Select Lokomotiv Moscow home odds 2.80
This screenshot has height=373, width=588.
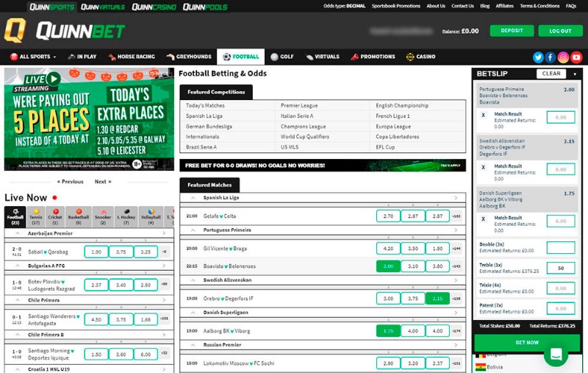tap(388, 363)
